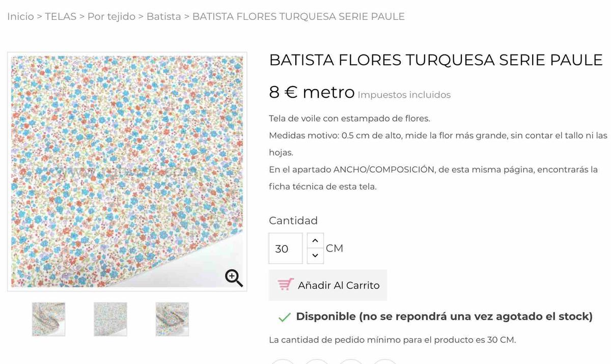The height and width of the screenshot is (364, 611).
Task: Click the green Disponible checkmark icon
Action: [285, 317]
